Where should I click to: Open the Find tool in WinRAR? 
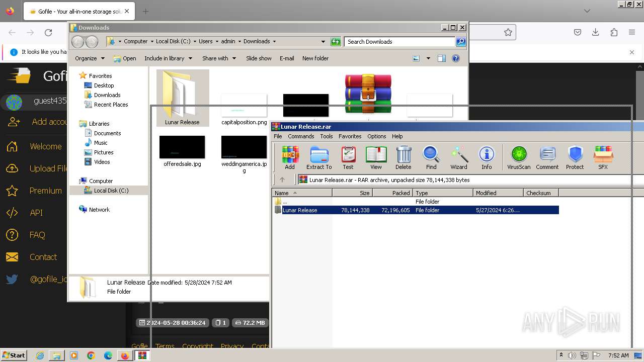click(431, 157)
